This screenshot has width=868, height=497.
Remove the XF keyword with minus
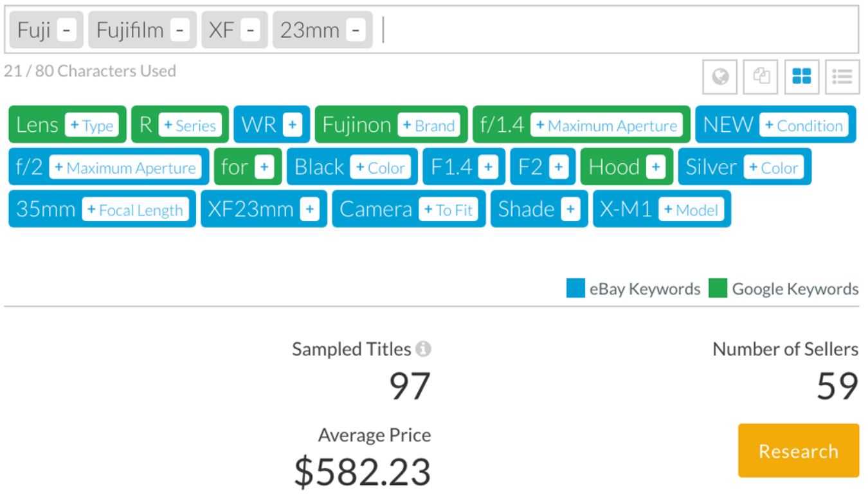coord(251,30)
